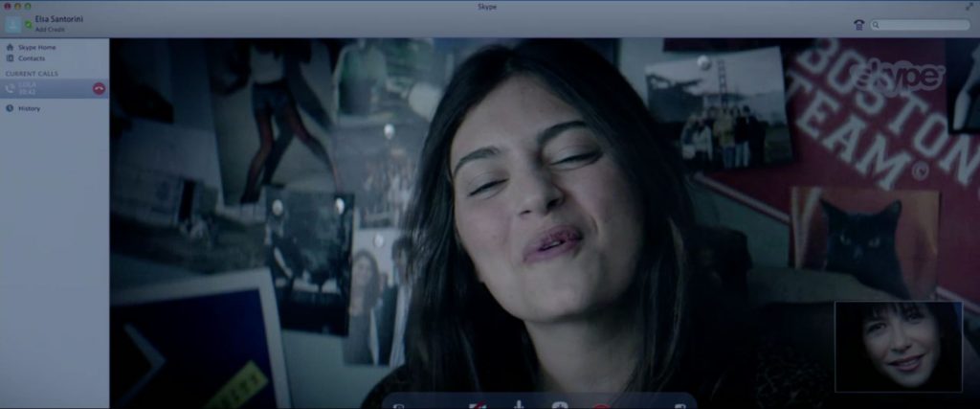The image size is (980, 409).
Task: Select the active call under Current Calls
Action: (x=48, y=88)
